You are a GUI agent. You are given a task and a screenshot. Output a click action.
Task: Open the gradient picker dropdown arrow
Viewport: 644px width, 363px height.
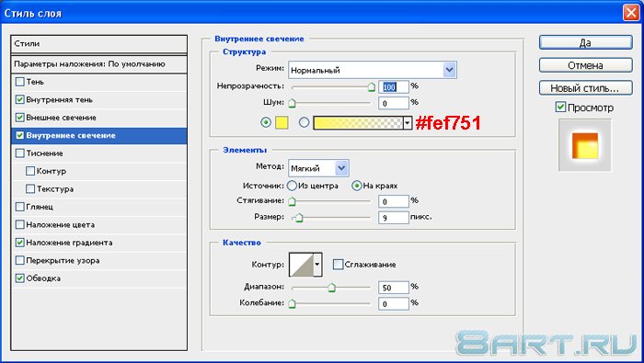[408, 122]
